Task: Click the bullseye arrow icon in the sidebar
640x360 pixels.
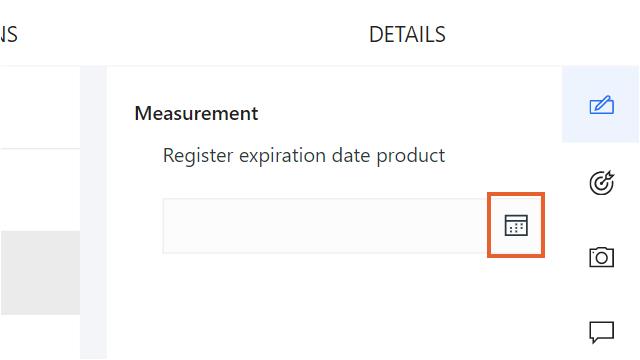Action: 601,182
